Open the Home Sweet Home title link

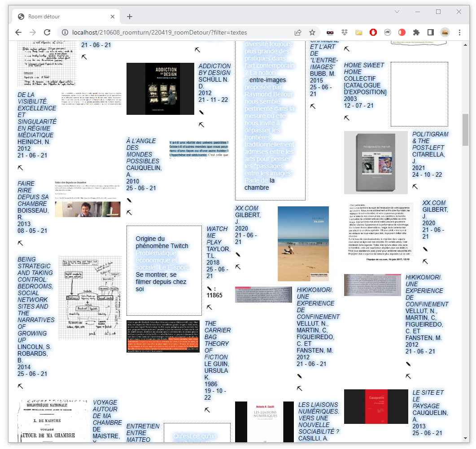(364, 68)
